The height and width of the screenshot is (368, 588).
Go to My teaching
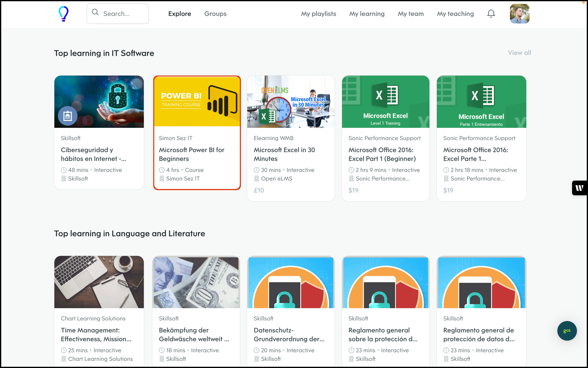(455, 14)
